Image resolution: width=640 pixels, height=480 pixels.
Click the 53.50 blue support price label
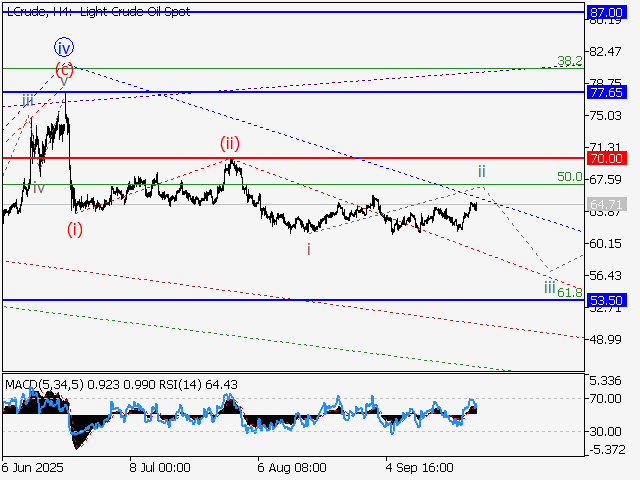(x=607, y=300)
